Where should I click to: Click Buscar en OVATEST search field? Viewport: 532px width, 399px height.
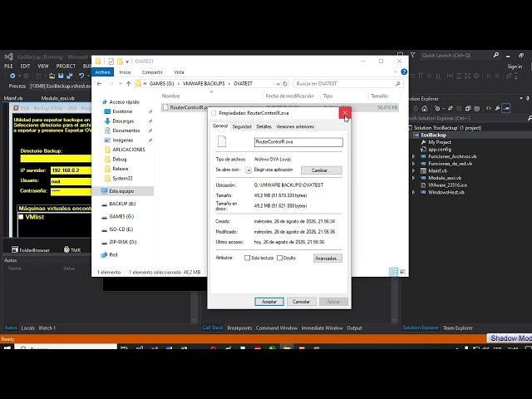pos(347,83)
